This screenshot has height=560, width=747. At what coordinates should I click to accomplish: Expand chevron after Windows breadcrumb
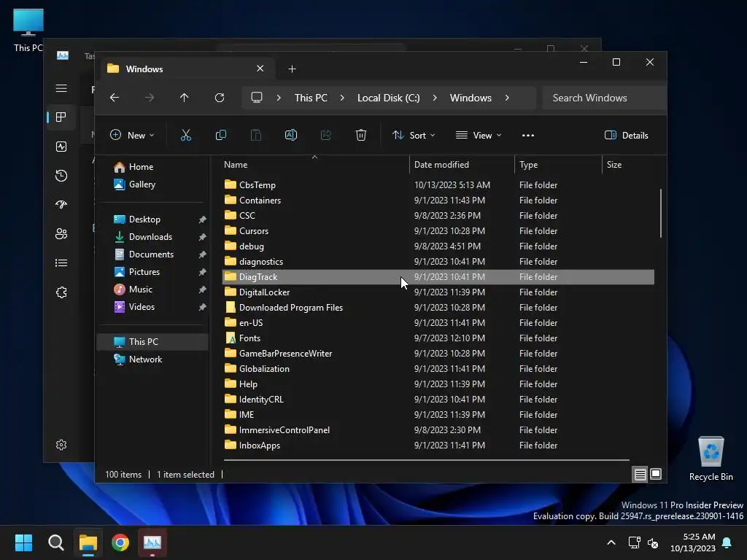[507, 98]
